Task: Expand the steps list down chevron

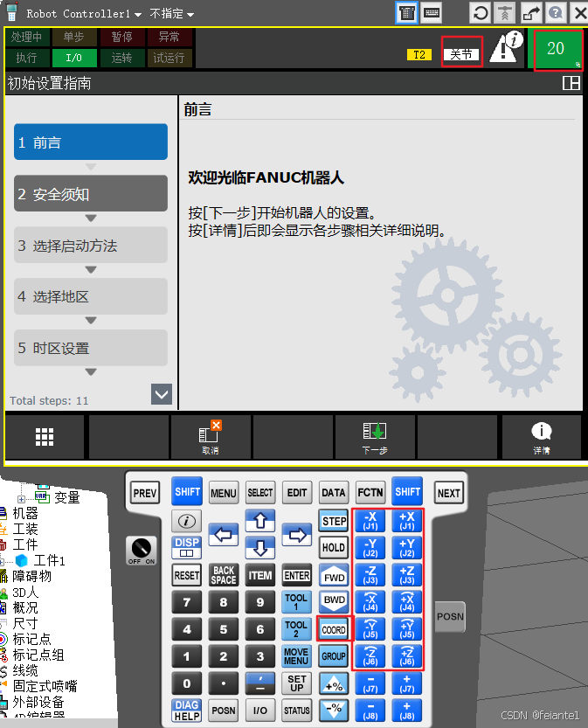Action: [x=162, y=394]
